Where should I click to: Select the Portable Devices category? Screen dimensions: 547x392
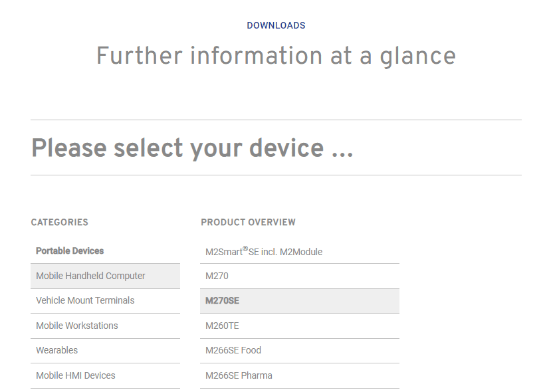[x=105, y=251]
